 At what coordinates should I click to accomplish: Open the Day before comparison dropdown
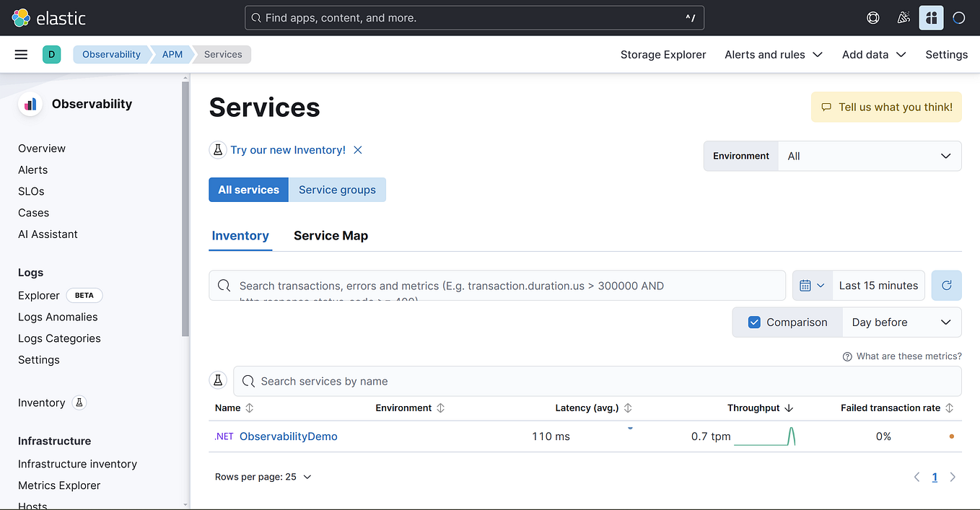click(901, 322)
